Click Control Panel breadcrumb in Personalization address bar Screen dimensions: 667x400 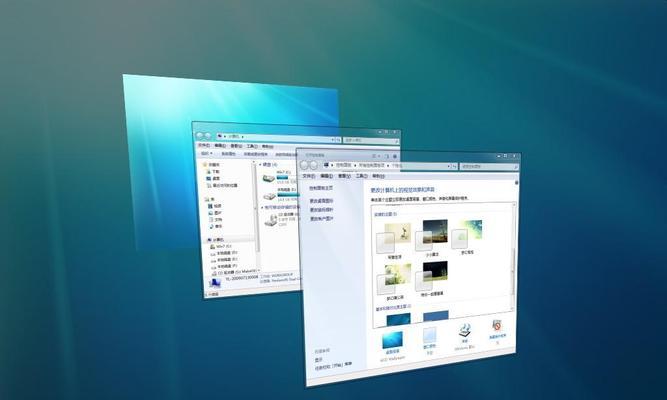pyautogui.click(x=343, y=165)
